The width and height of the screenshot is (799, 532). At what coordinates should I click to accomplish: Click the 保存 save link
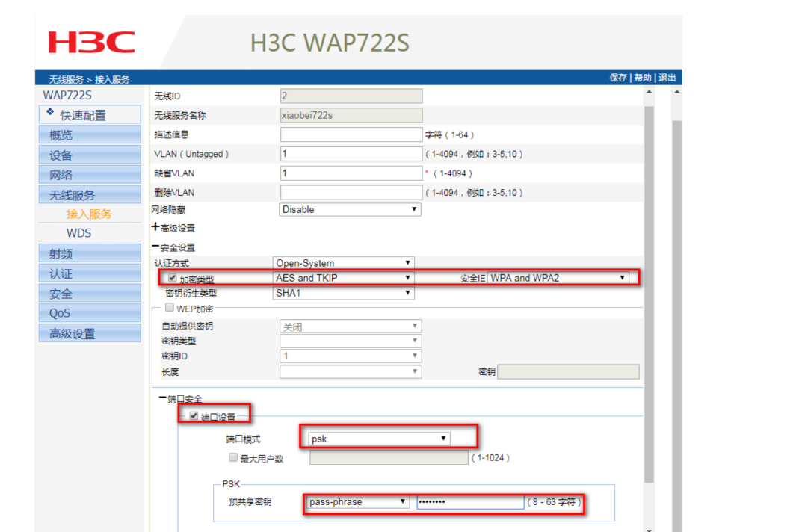tap(618, 78)
